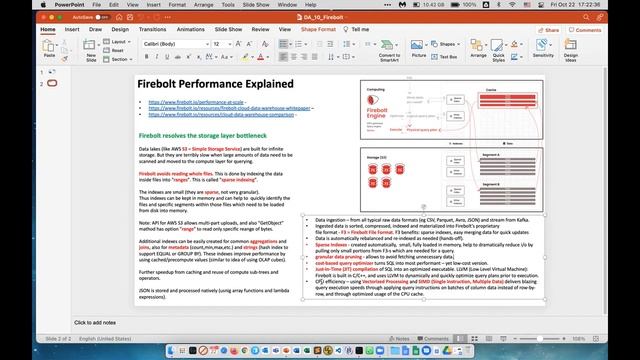The width and height of the screenshot is (640, 360).
Task: Toggle bulleted list
Action: point(283,44)
